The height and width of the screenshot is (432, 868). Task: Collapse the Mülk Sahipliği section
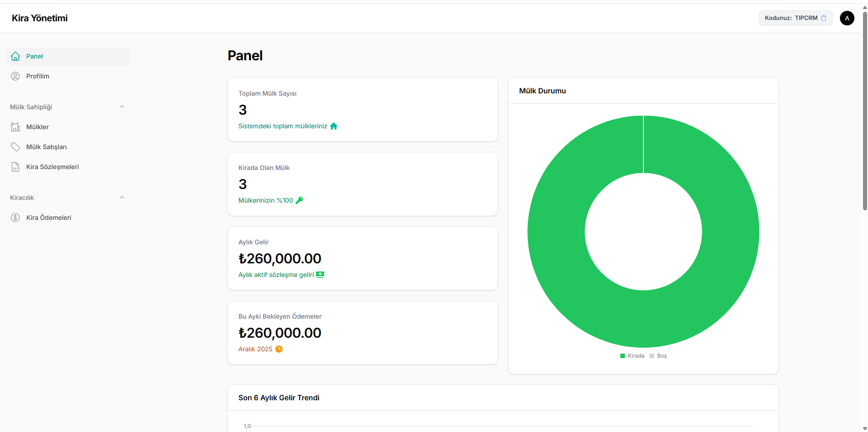[x=121, y=107]
